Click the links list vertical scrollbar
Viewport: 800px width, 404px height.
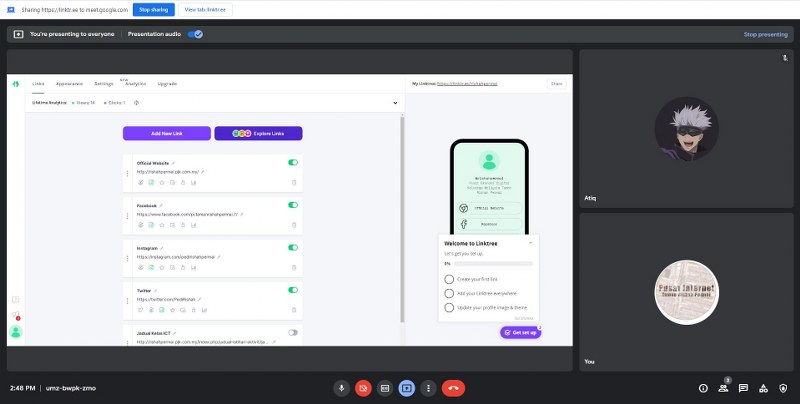point(402,219)
